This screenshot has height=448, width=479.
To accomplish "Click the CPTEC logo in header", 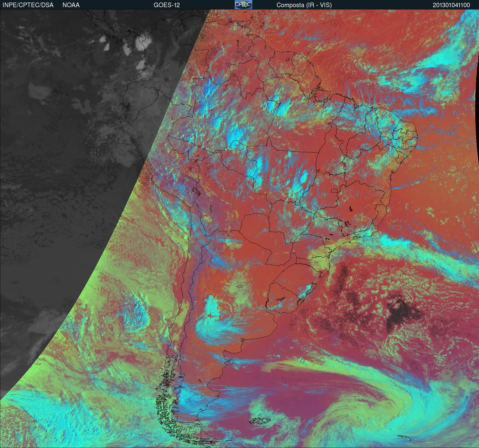I will pyautogui.click(x=243, y=5).
